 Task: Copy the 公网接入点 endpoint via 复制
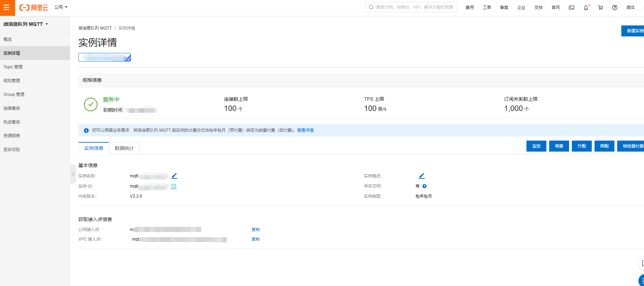click(256, 230)
